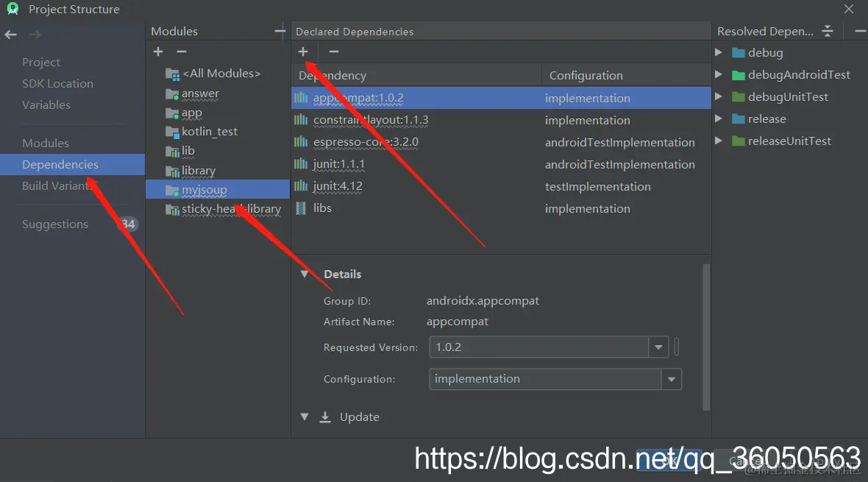Add a declared dependency with plus

pos(303,52)
